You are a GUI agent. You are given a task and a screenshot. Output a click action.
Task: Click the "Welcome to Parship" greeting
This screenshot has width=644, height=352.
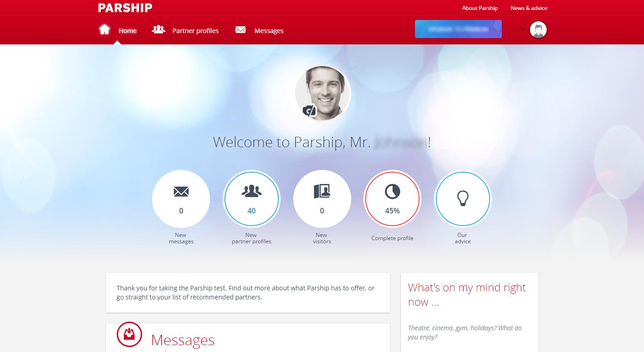click(x=322, y=142)
